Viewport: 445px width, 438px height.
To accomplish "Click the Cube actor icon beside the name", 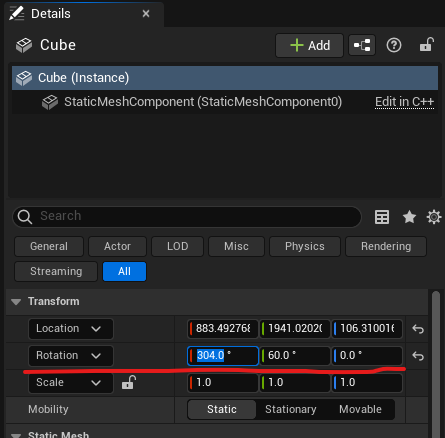I will [24, 45].
